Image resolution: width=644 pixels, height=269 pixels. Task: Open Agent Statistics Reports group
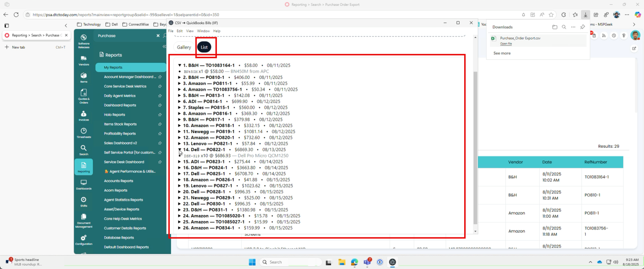(x=123, y=200)
